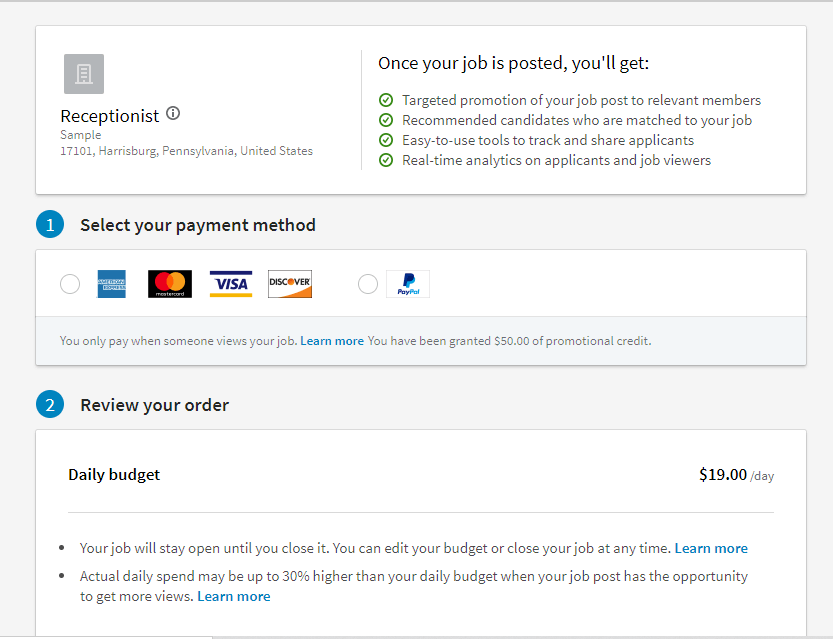
Task: Click the Easy-to-use tools checkmark icon
Action: click(386, 140)
